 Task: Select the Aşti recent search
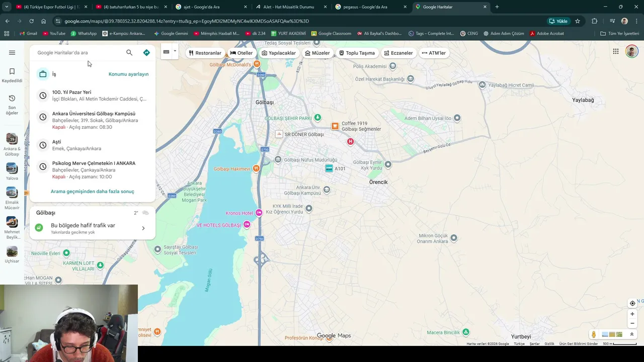tap(93, 145)
